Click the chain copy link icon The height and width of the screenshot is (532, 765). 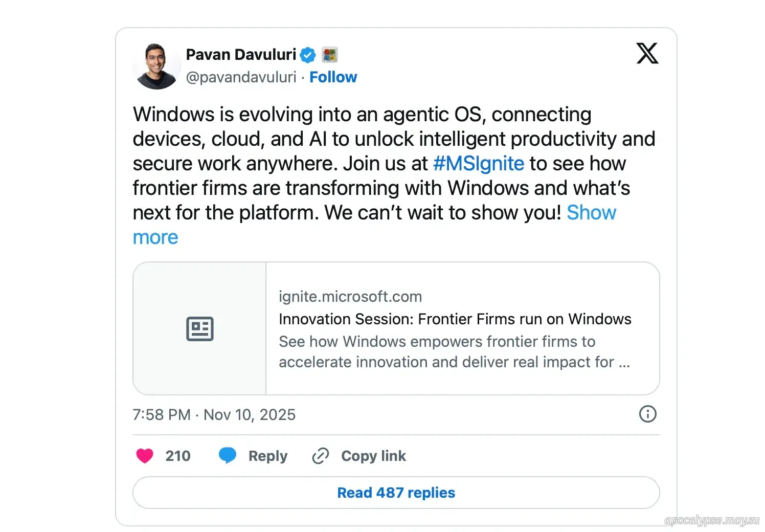[x=321, y=455]
